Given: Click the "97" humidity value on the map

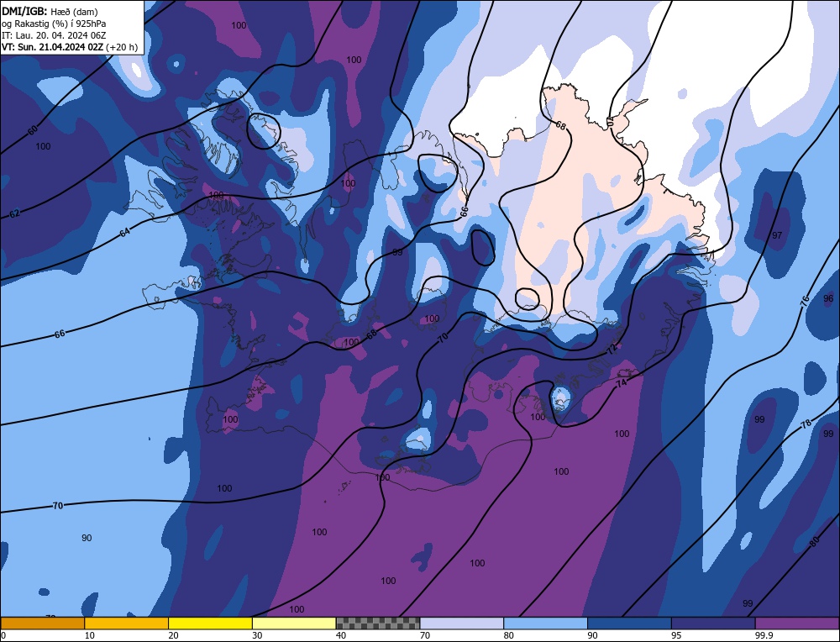Looking at the screenshot, I should coord(777,235).
